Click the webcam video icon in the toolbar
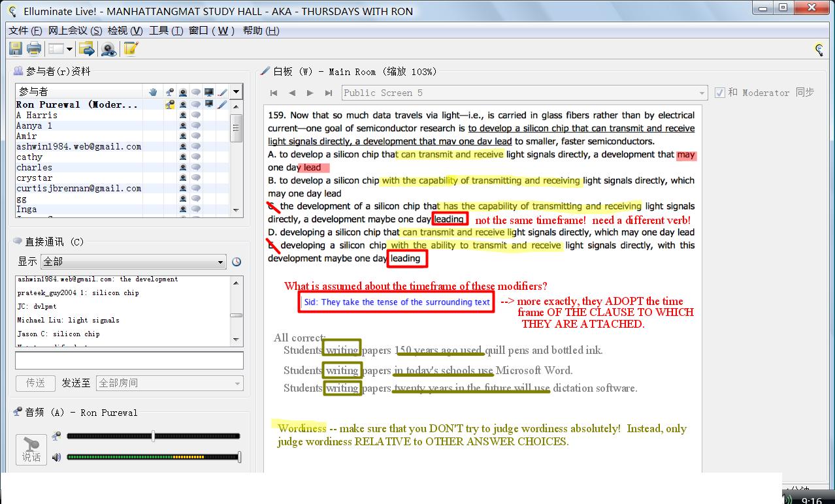 pyautogui.click(x=108, y=48)
